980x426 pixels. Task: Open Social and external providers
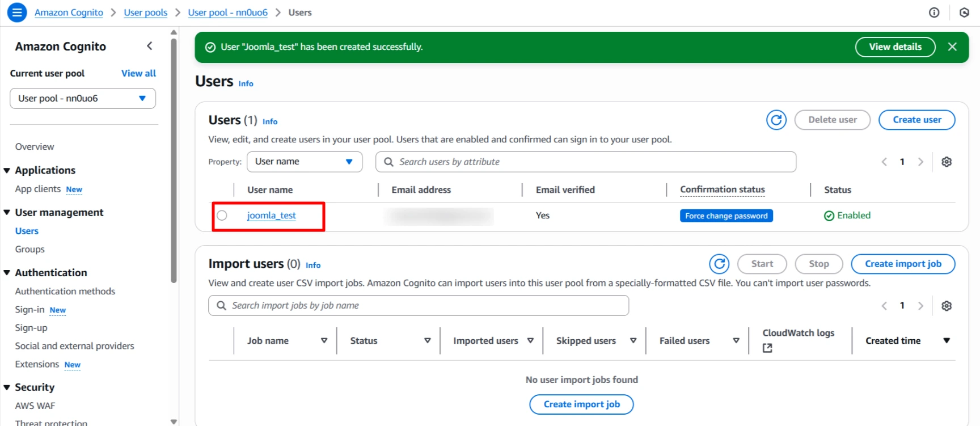(x=75, y=346)
